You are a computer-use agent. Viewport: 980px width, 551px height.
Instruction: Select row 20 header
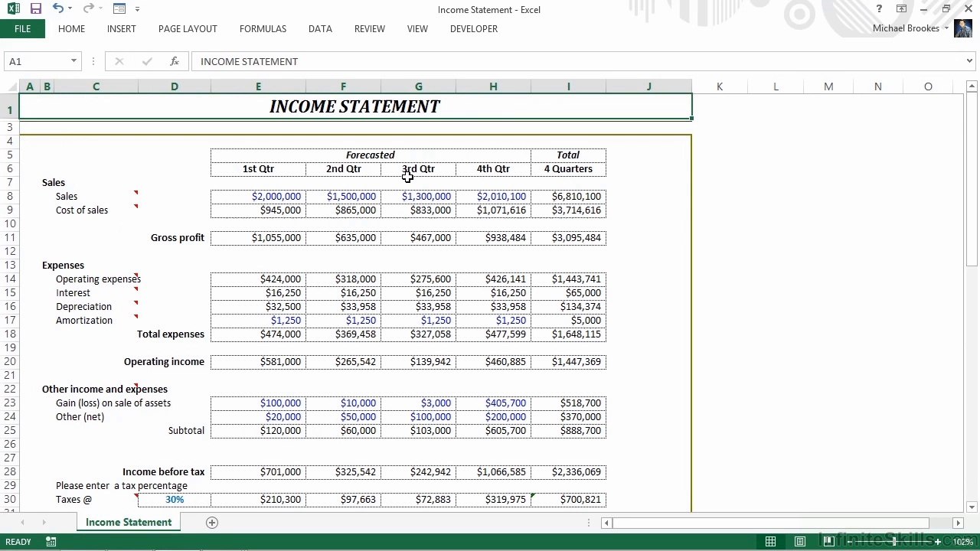tap(10, 361)
